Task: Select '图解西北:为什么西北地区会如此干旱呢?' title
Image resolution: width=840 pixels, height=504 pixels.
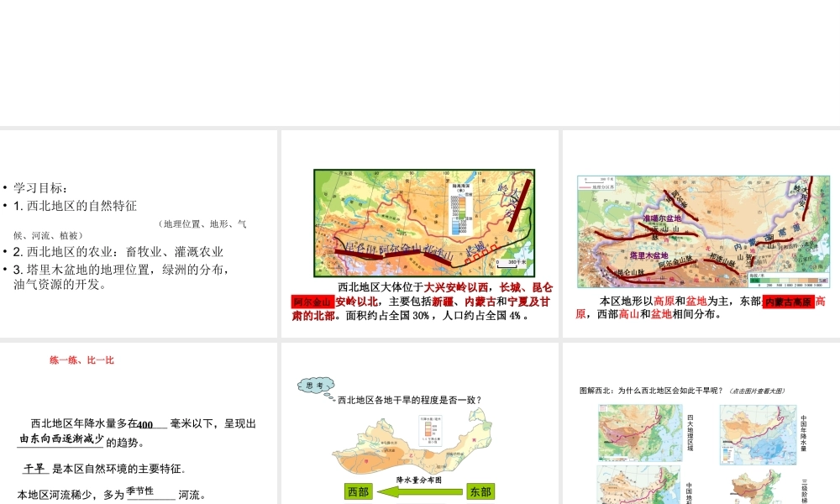Action: [652, 391]
